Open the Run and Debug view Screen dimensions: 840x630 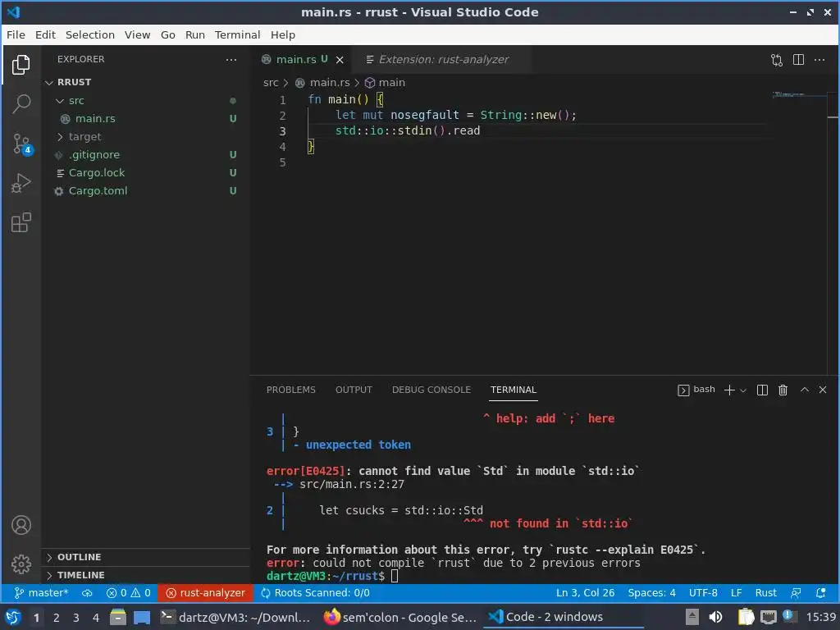21,183
